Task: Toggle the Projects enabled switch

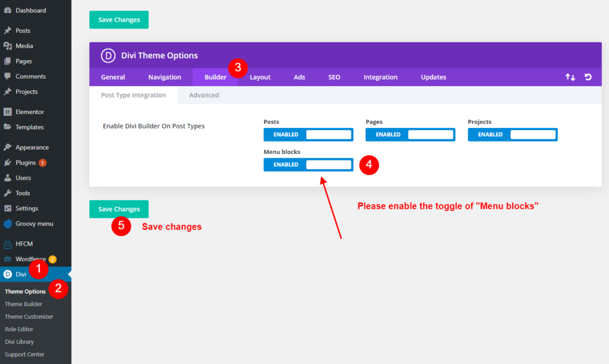Action: coord(513,134)
